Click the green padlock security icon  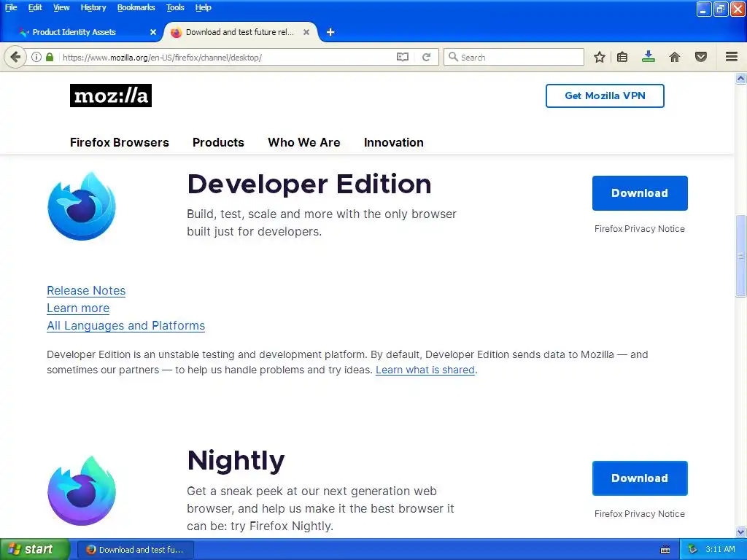click(x=50, y=57)
